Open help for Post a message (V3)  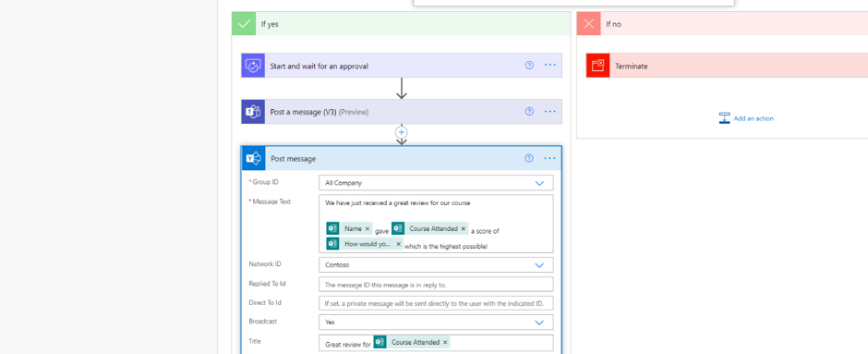(529, 111)
